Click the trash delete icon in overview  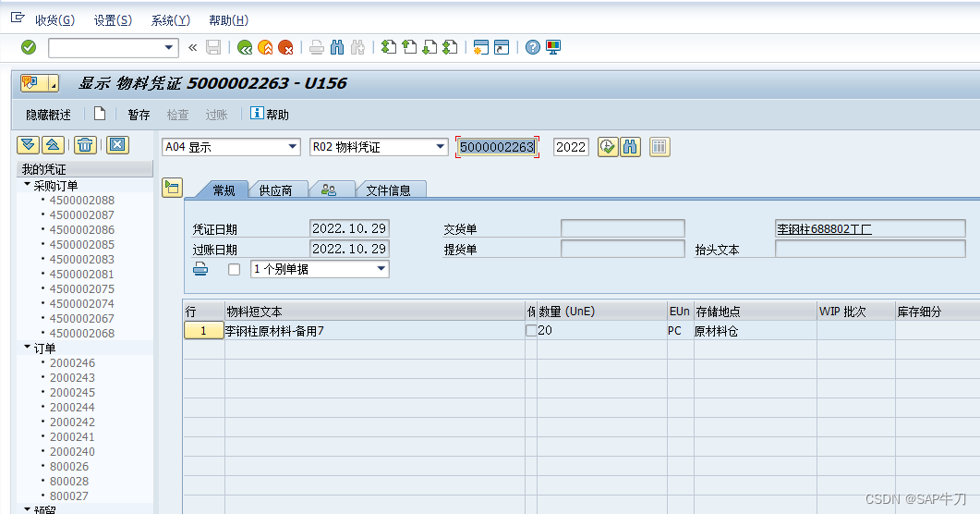(x=85, y=145)
